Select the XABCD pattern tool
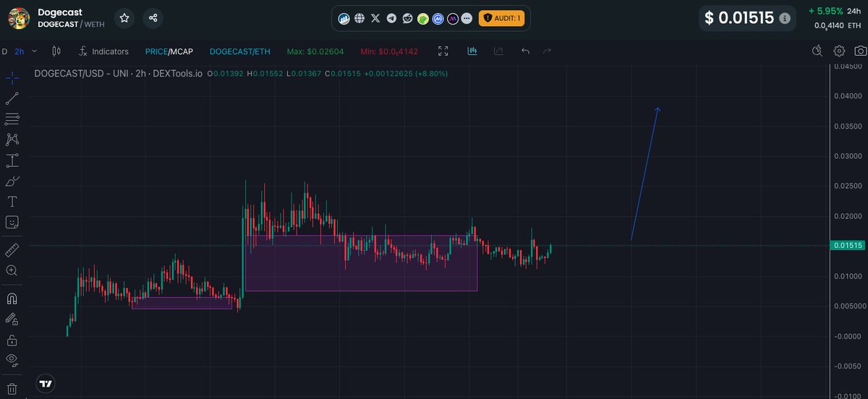Viewport: 868px width, 399px height. (x=12, y=140)
